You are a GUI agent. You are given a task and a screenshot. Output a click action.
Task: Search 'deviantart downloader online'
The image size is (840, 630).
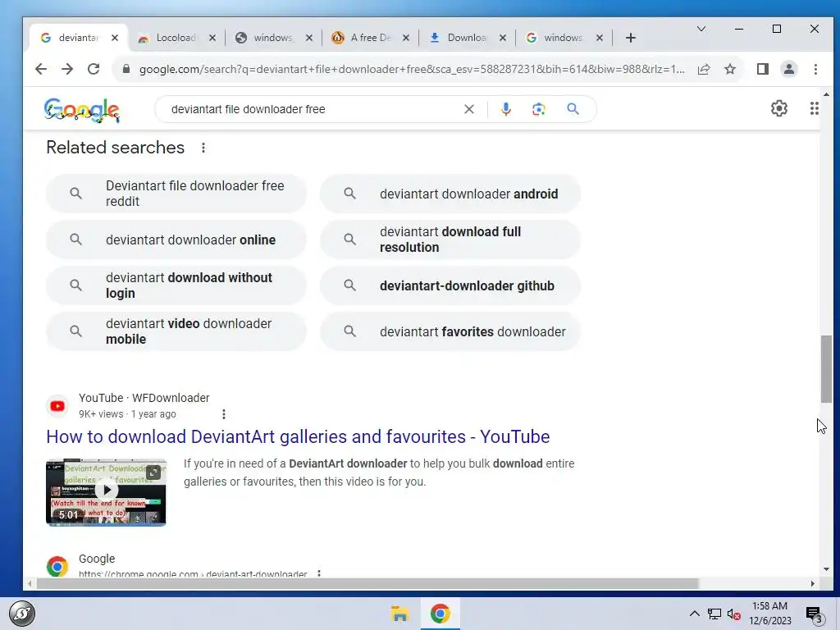176,240
